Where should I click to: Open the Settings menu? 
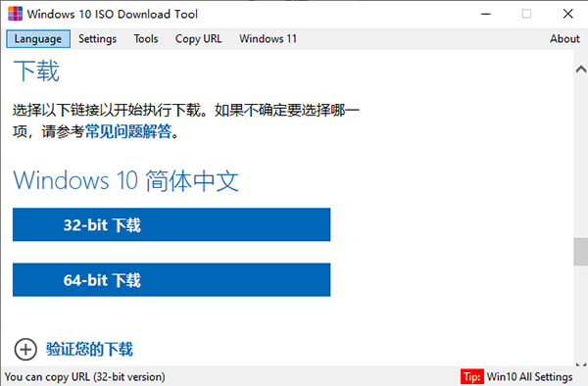coord(97,39)
